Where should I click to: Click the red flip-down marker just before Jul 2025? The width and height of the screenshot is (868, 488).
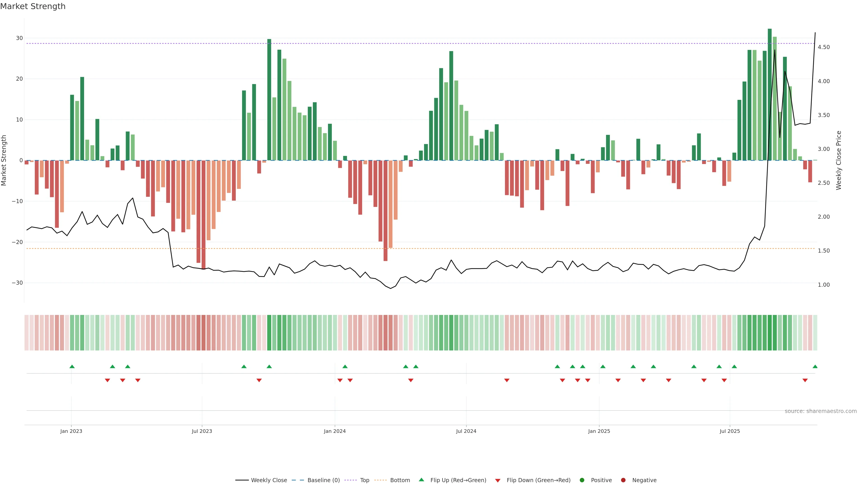coord(724,380)
